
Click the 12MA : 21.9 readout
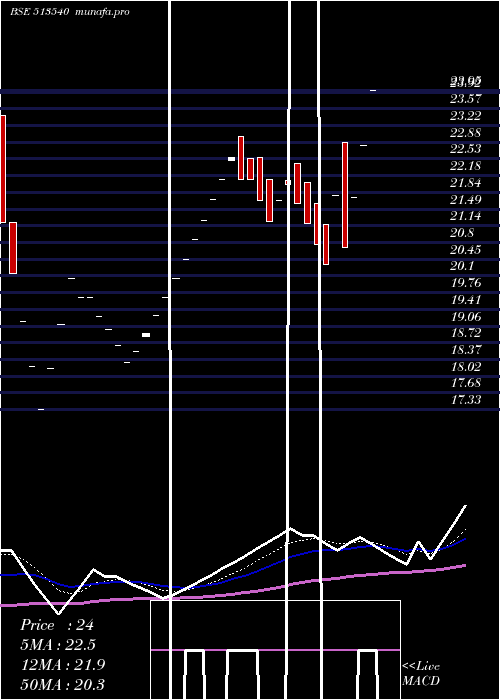click(x=63, y=665)
